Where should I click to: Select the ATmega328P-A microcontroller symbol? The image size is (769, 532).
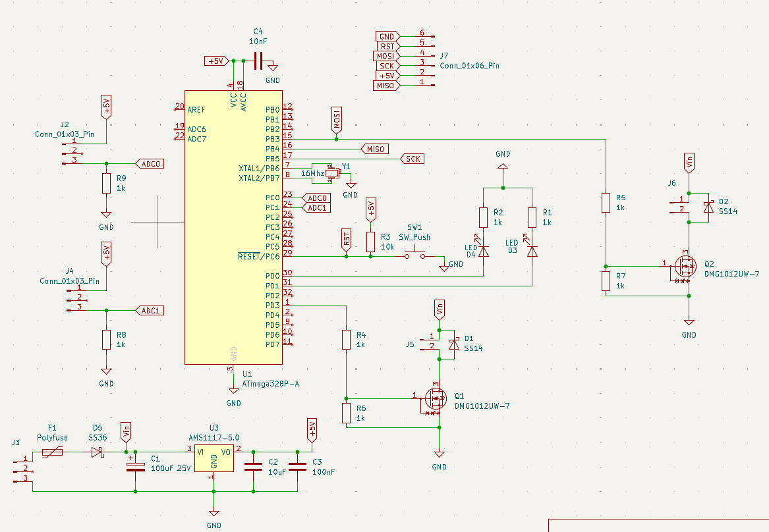[233, 227]
